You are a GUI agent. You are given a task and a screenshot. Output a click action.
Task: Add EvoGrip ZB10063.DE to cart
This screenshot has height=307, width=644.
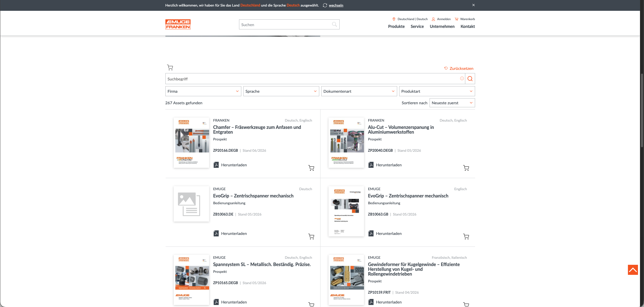(x=311, y=236)
